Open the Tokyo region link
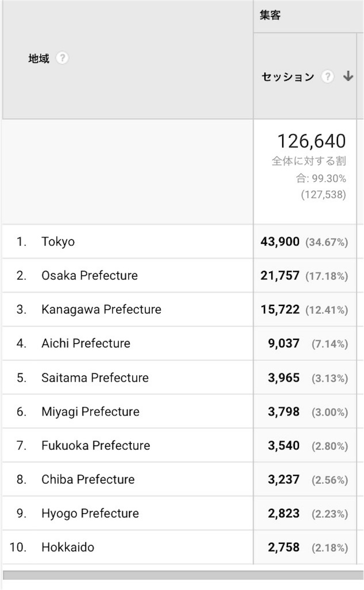 coord(58,241)
